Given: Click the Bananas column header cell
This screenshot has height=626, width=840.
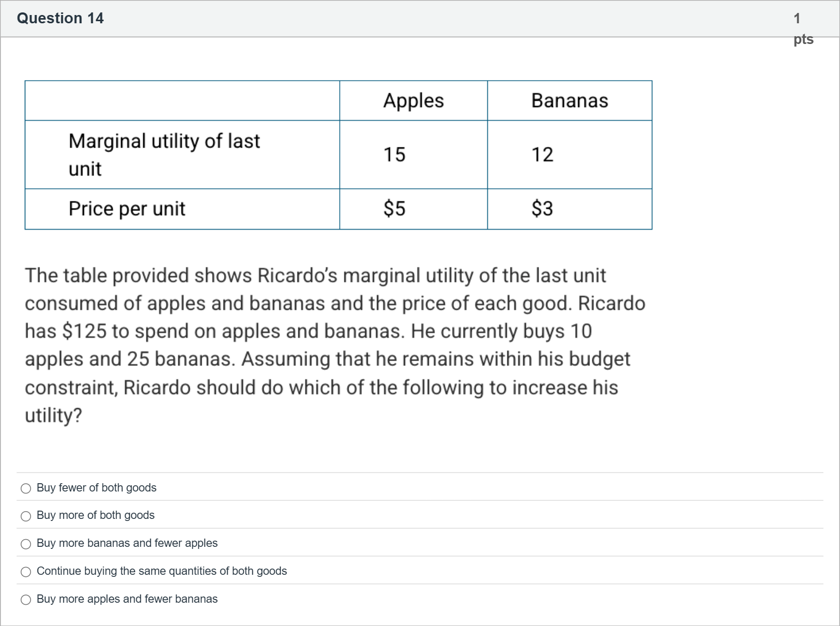Looking at the screenshot, I should 569,100.
